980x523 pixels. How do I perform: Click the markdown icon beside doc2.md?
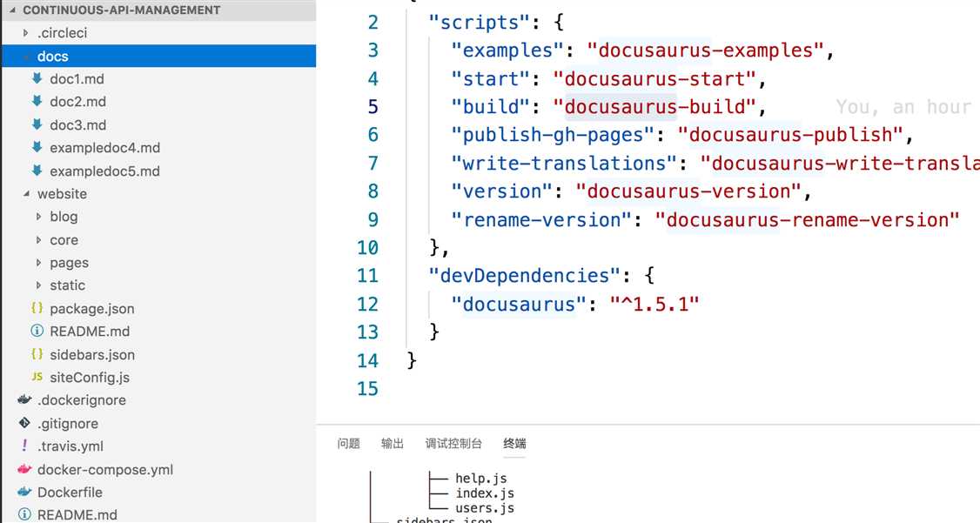pyautogui.click(x=37, y=101)
